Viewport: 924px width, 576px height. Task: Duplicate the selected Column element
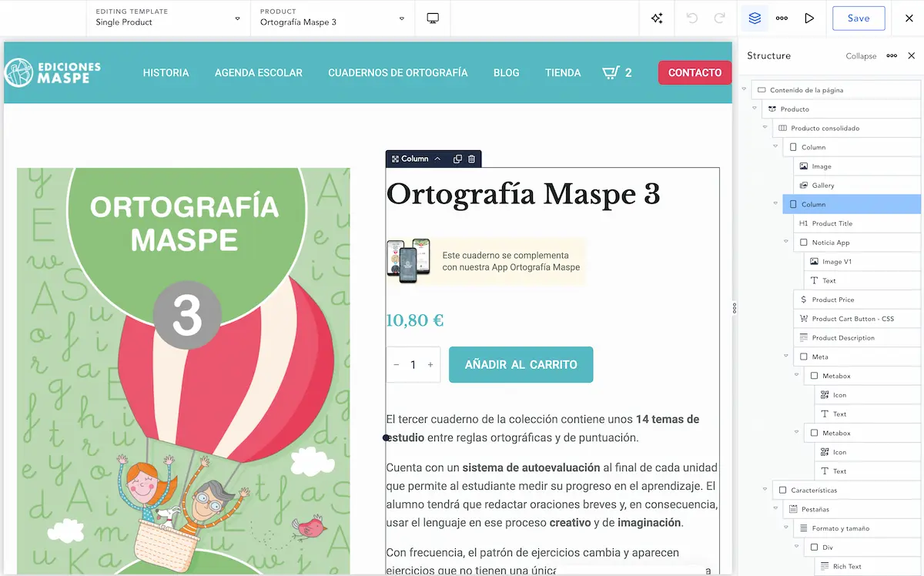point(457,159)
